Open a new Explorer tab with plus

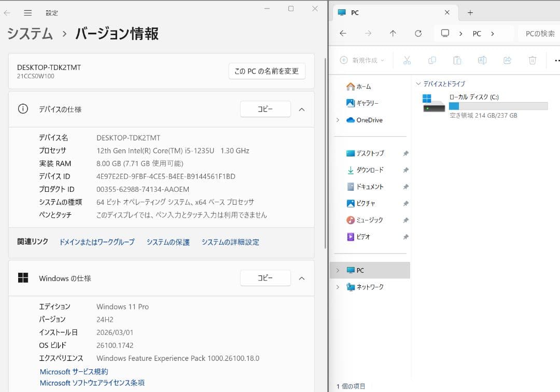470,13
